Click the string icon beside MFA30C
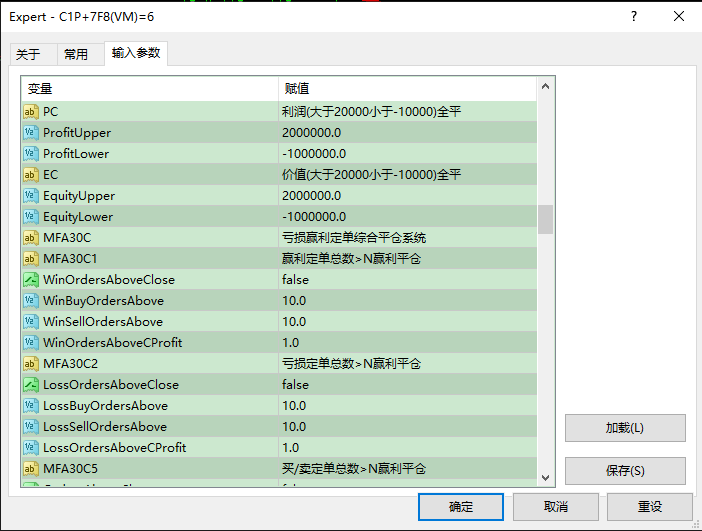 pos(30,238)
